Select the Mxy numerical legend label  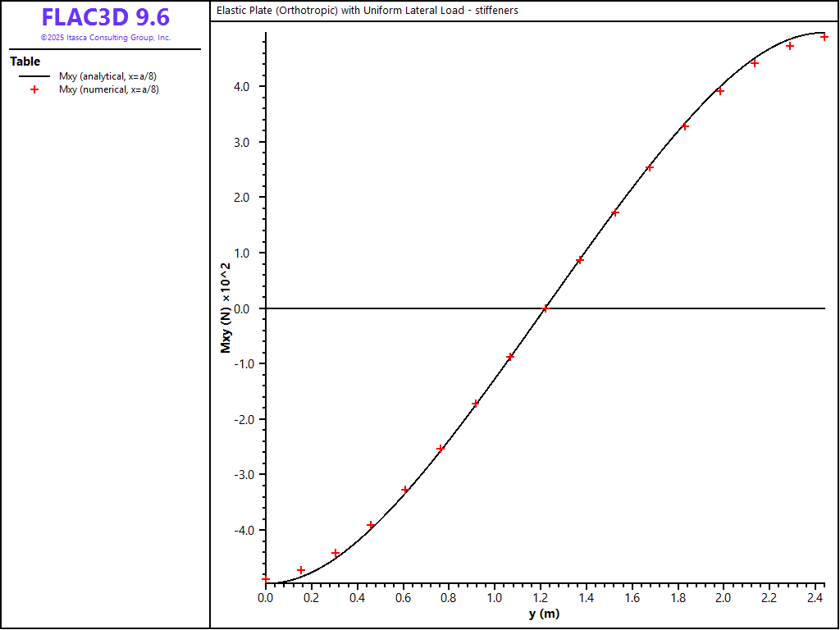(x=108, y=89)
